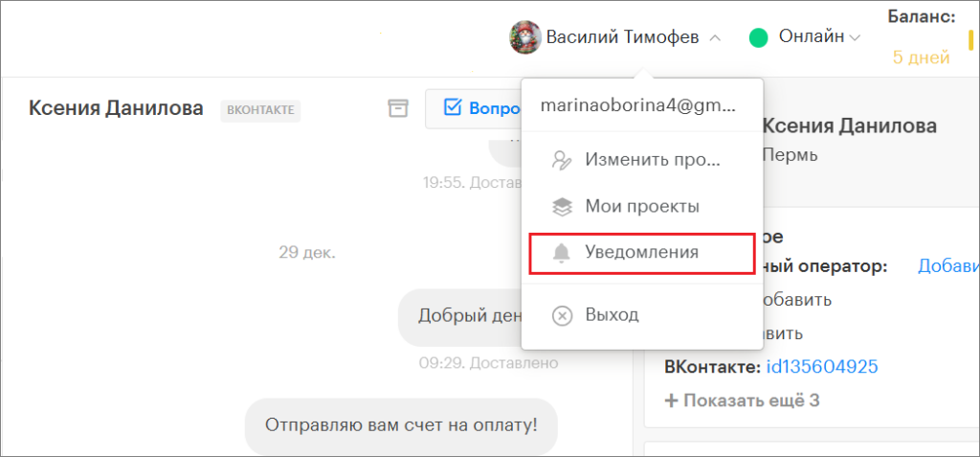980x457 pixels.
Task: Click the bell icon next to Уведомления
Action: pos(562,253)
